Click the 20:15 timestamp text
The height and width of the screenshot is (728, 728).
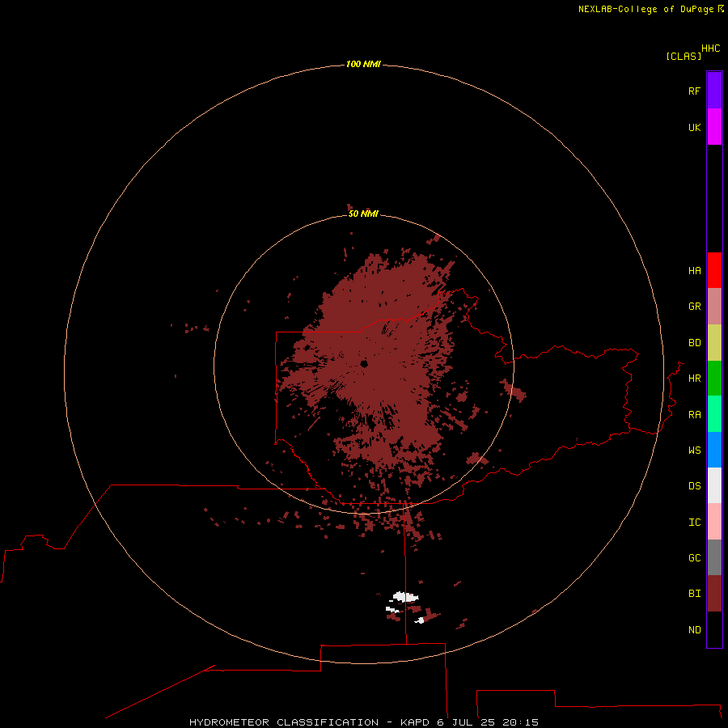click(x=520, y=722)
